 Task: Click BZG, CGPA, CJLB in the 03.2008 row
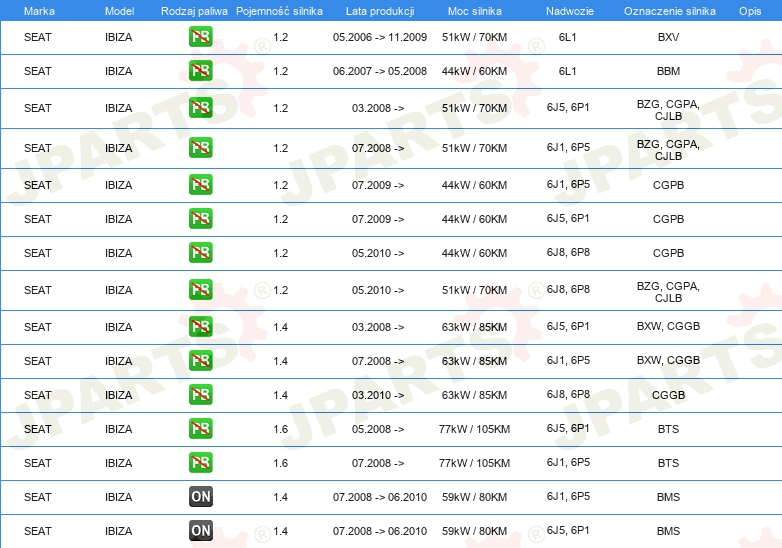[668, 110]
